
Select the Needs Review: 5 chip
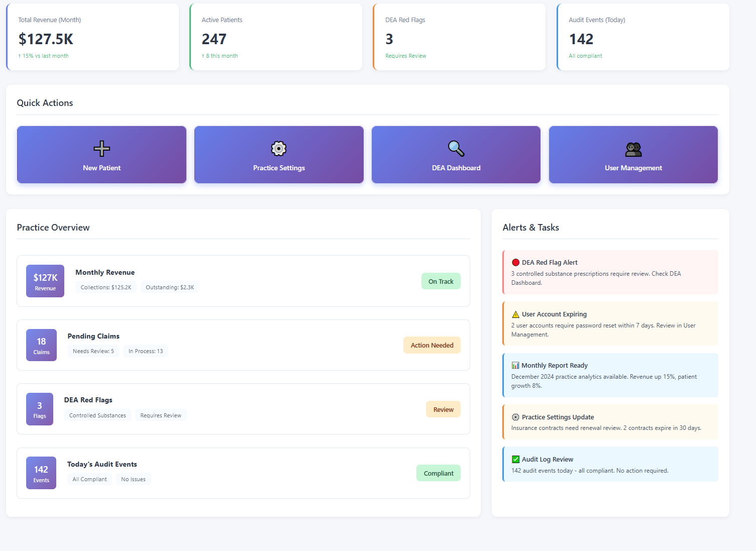pyautogui.click(x=93, y=351)
